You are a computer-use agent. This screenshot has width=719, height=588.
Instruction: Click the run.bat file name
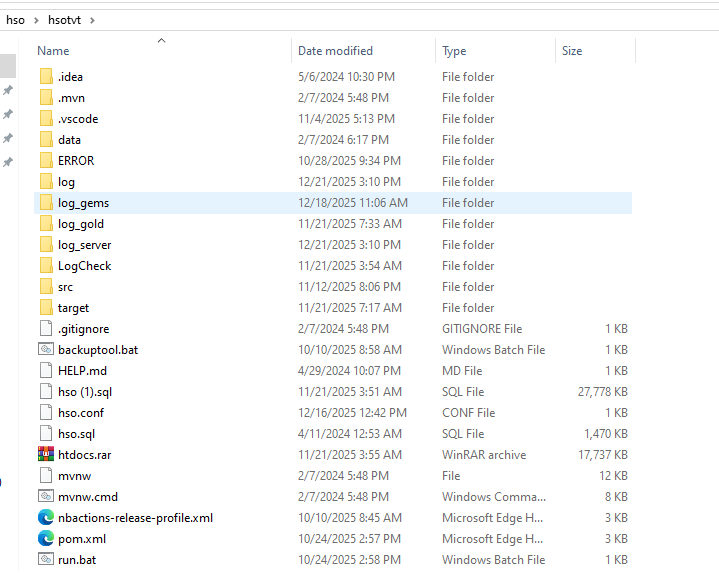click(x=77, y=560)
